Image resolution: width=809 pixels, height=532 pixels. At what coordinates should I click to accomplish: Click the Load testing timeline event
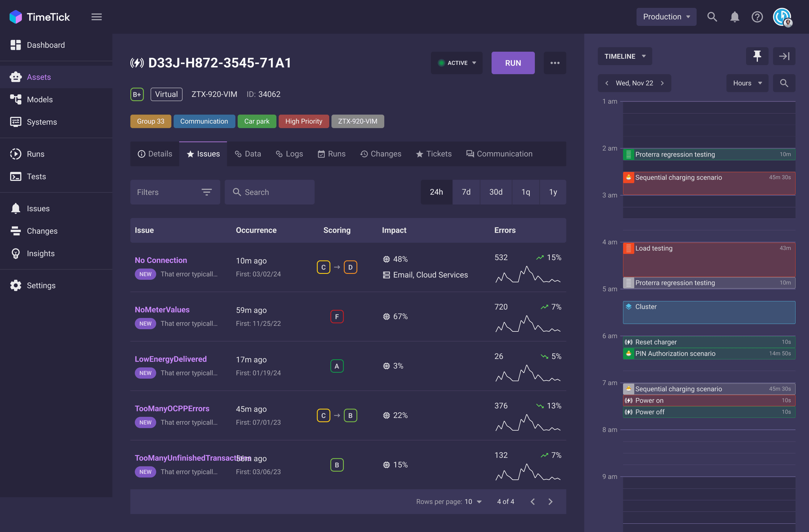pos(709,259)
